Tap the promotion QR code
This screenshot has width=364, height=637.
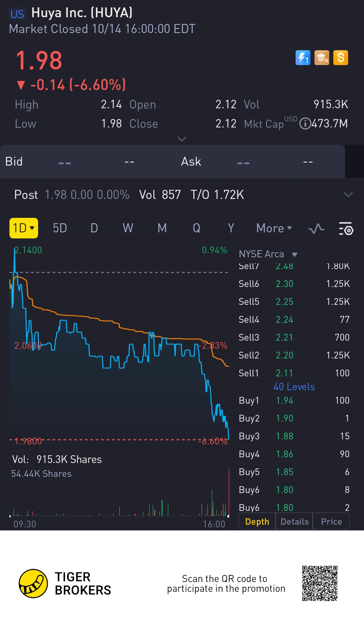[320, 583]
